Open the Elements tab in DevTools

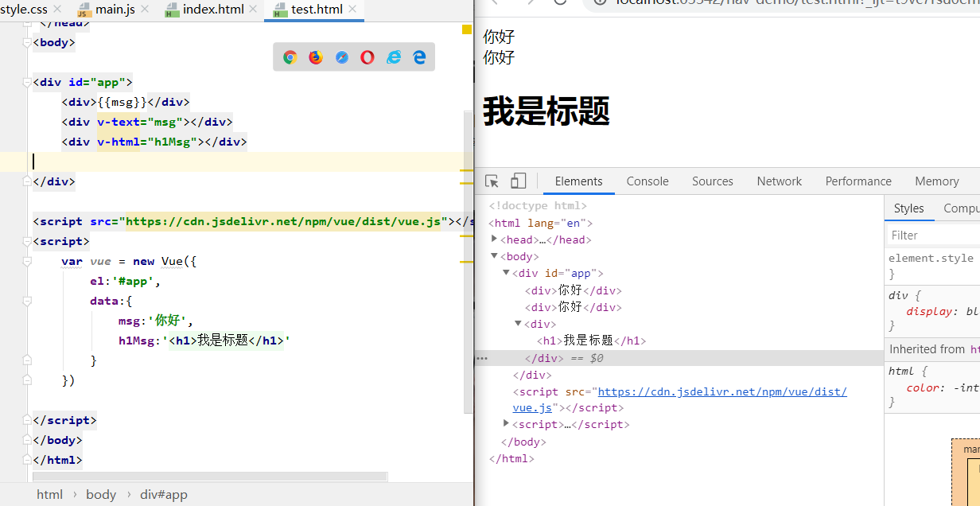pyautogui.click(x=579, y=181)
